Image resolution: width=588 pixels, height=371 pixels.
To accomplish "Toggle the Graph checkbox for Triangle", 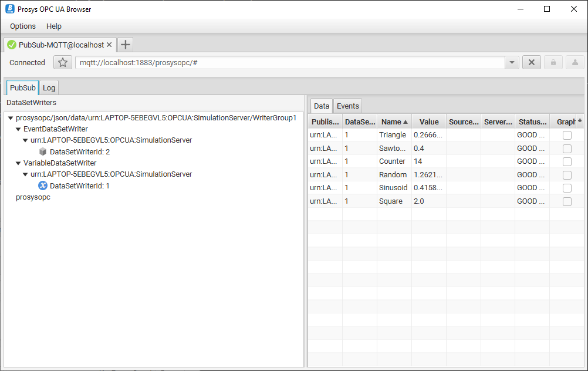I will [567, 135].
